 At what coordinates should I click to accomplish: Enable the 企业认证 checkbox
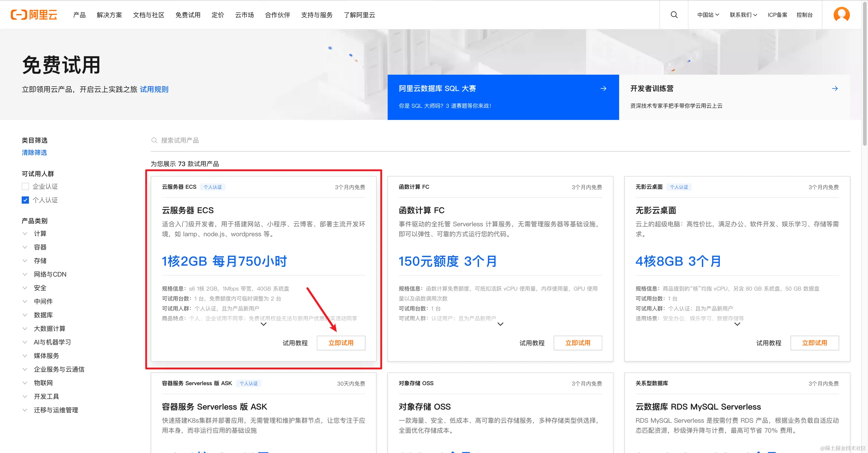point(25,186)
